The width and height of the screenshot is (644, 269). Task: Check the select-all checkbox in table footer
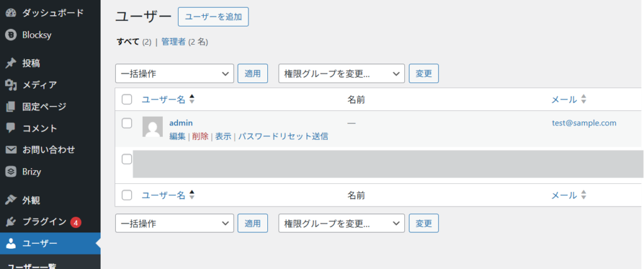pyautogui.click(x=127, y=195)
